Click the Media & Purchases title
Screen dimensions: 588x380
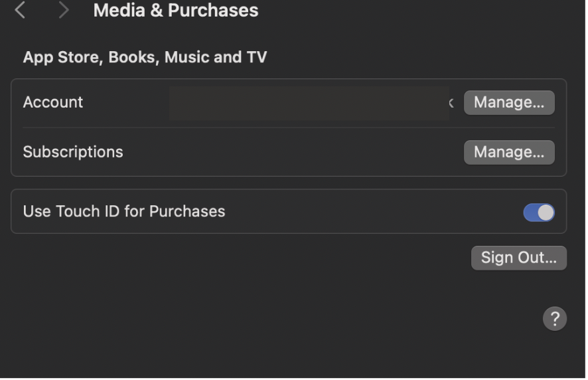click(176, 11)
